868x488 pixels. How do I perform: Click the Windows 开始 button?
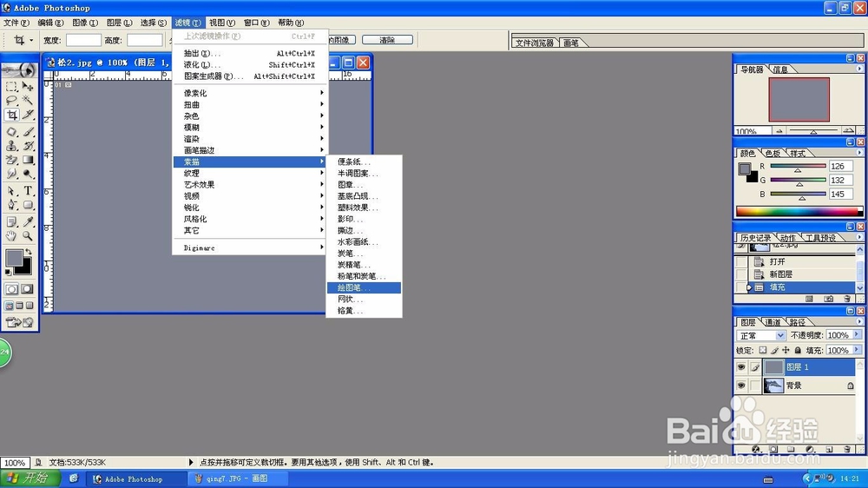pyautogui.click(x=30, y=478)
